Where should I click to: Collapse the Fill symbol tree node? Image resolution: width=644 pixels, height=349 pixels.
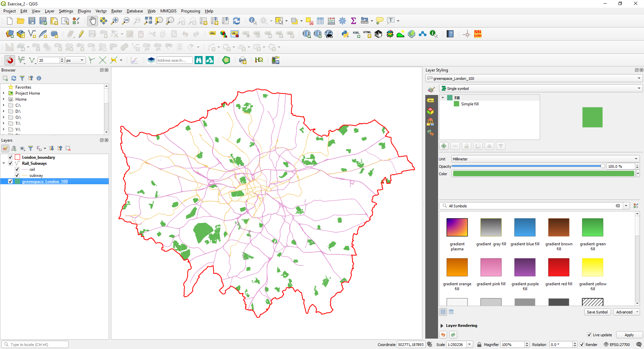point(443,98)
